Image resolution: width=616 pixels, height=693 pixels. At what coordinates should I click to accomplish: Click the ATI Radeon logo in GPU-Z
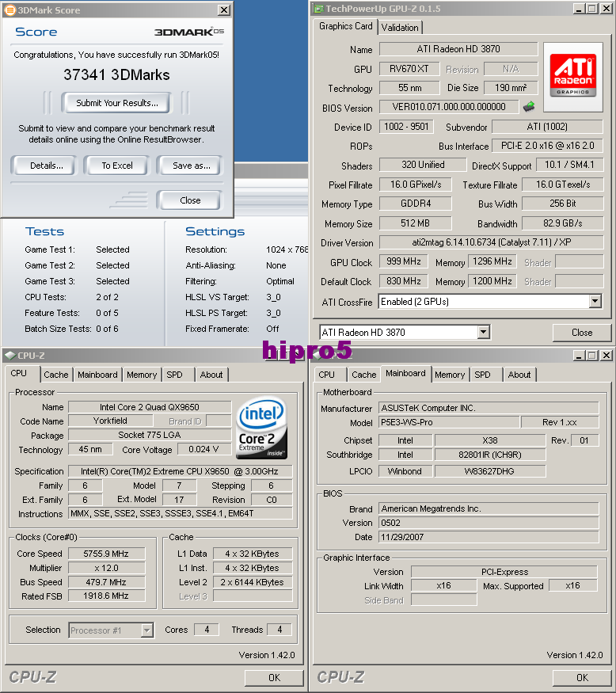573,77
